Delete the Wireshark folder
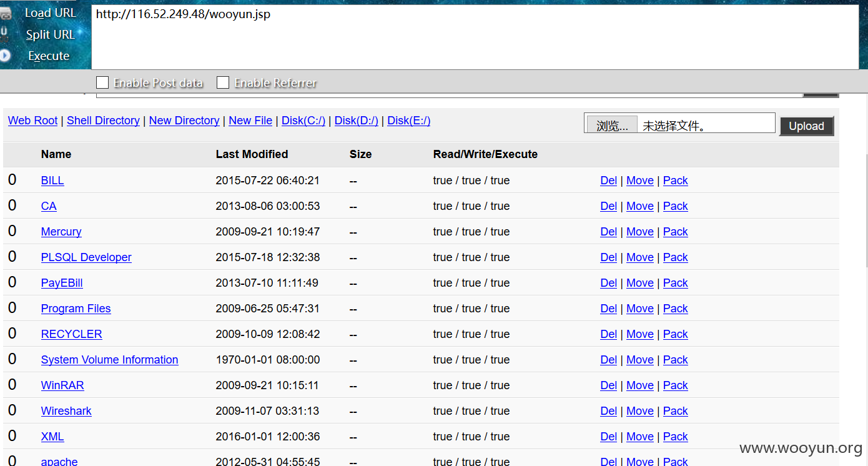 coord(609,411)
